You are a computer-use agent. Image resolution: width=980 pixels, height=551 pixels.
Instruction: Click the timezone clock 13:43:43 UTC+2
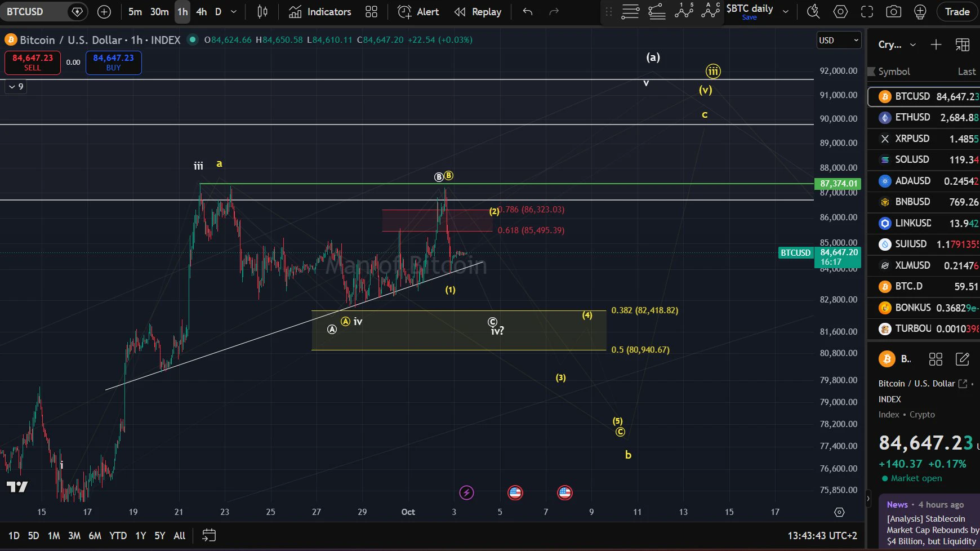(822, 536)
